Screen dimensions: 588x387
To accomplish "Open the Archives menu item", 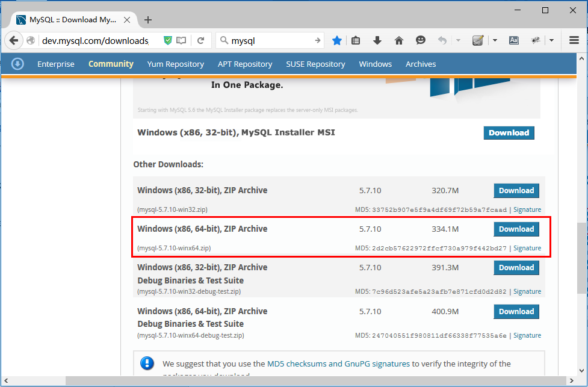I will tap(421, 64).
